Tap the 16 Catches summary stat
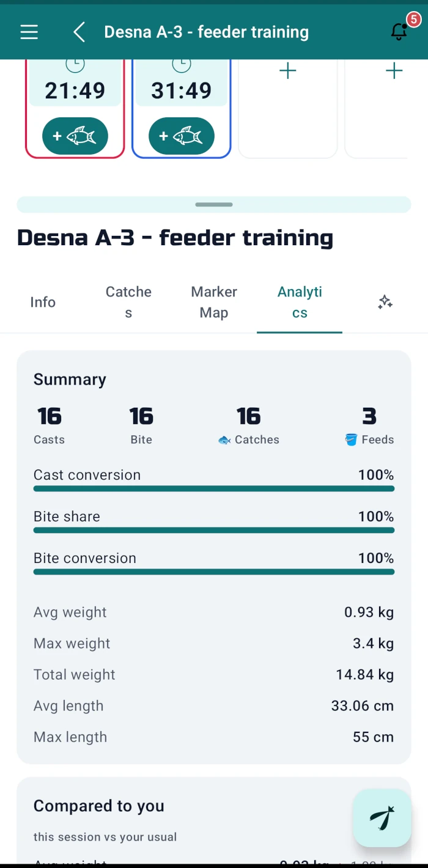Viewport: 428px width, 868px height. tap(249, 425)
